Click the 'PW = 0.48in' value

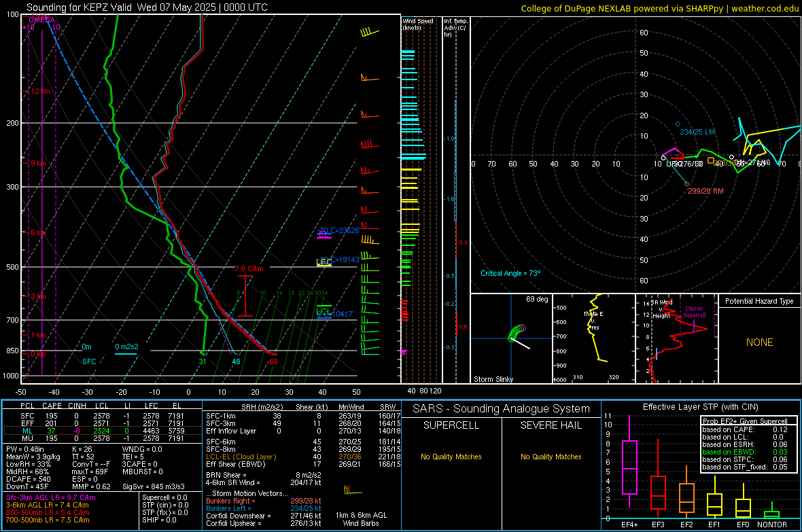[26, 450]
